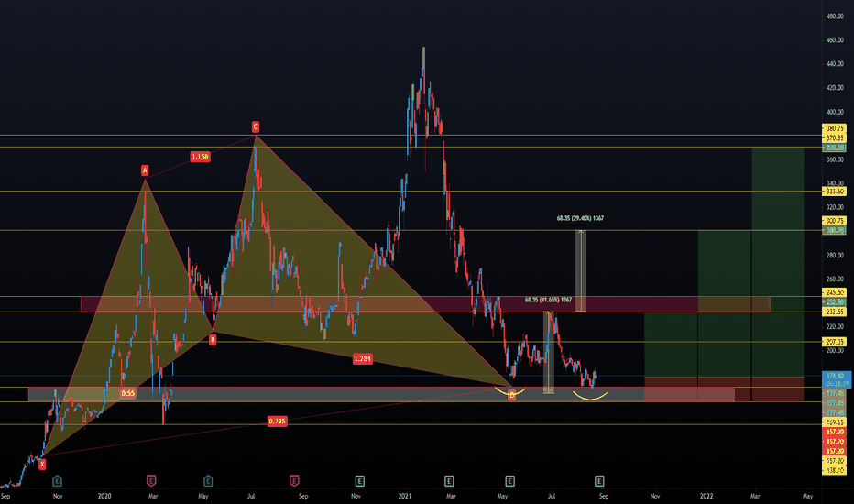Image resolution: width=854 pixels, height=504 pixels.
Task: Click the 380.75 price label
Action: [835, 128]
